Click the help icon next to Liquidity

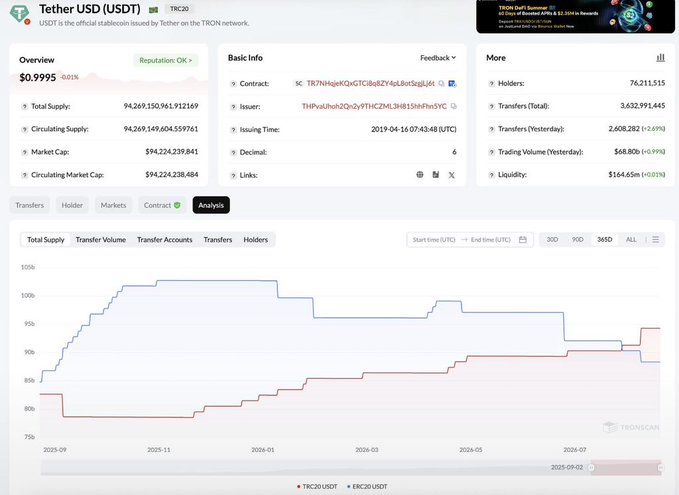491,175
